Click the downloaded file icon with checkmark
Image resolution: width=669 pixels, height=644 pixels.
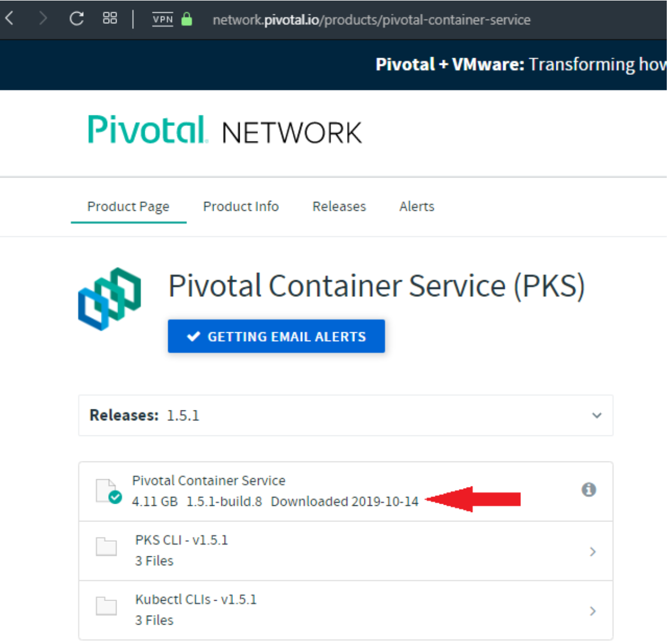[108, 491]
